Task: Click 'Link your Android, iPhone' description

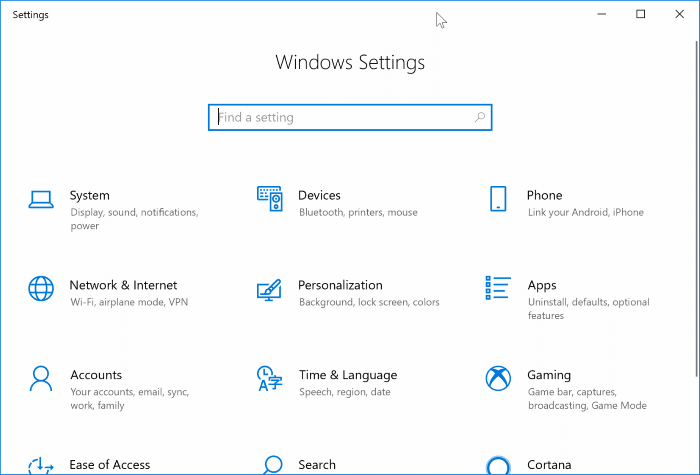Action: [x=586, y=212]
